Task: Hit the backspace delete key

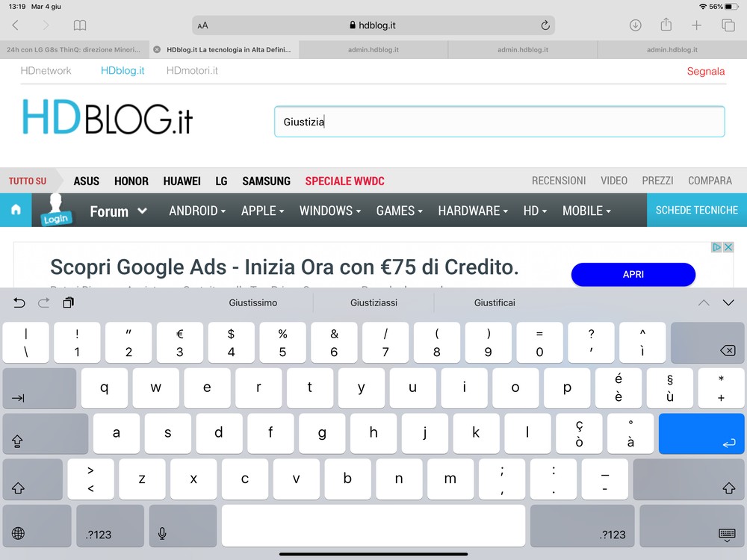Action: pyautogui.click(x=707, y=343)
